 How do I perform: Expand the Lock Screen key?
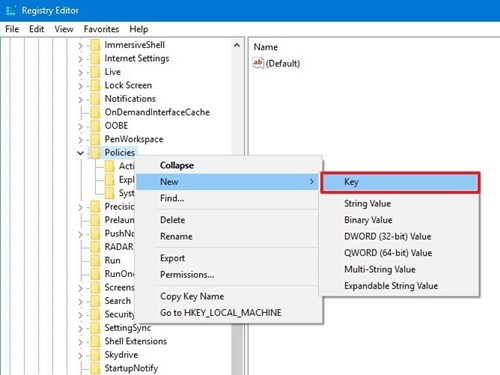[80, 86]
